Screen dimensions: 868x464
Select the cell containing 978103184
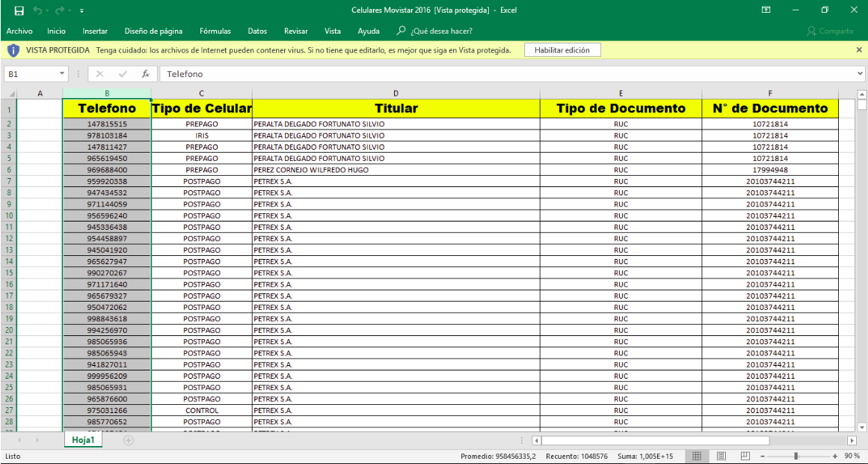click(107, 135)
